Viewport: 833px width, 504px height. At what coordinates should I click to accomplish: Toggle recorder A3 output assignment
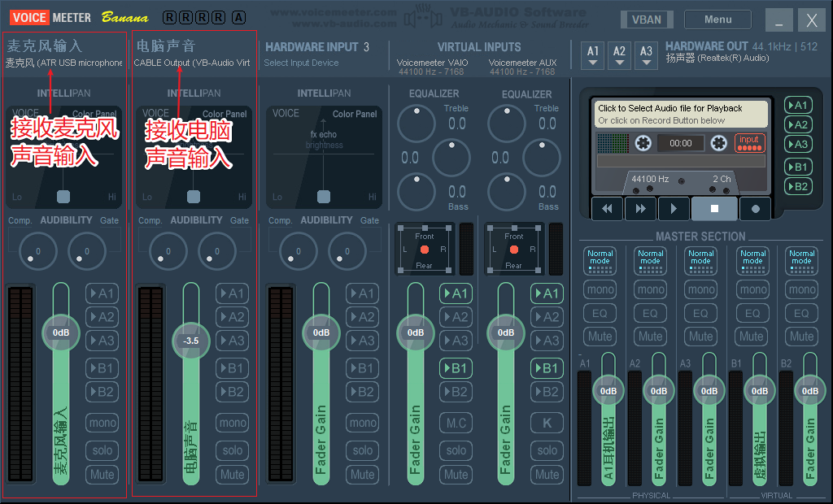[x=798, y=144]
